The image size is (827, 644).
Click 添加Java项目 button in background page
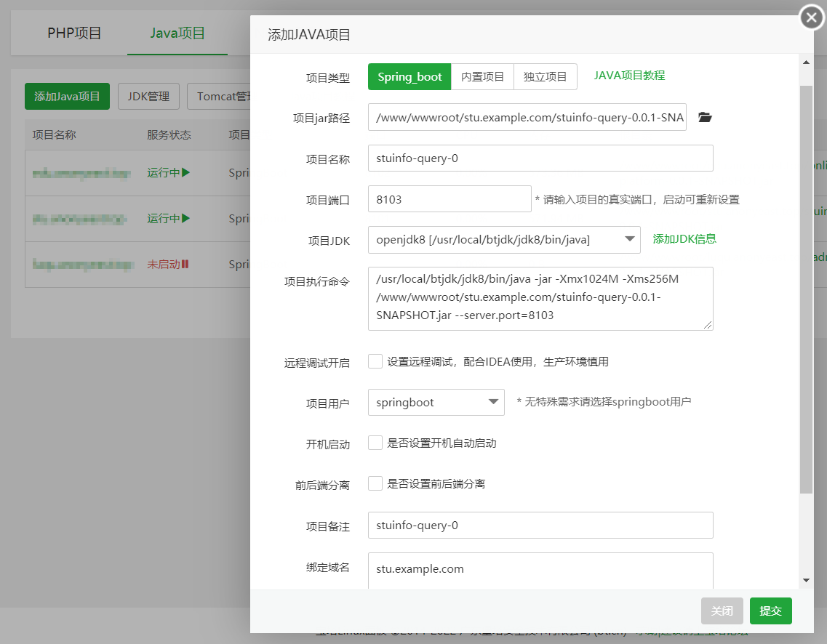click(x=67, y=97)
